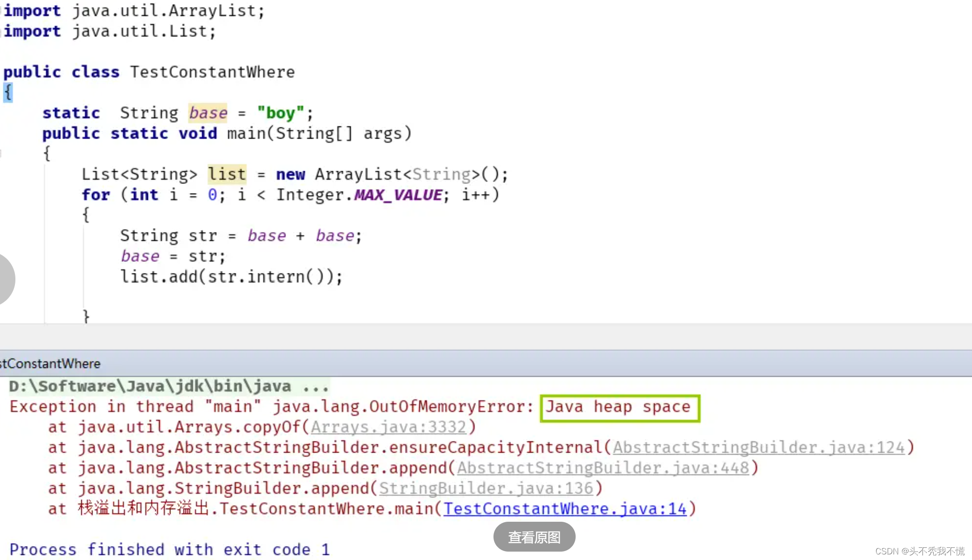Select the tConstantWhere run tab
Viewport: 972px width, 560px height.
[50, 364]
